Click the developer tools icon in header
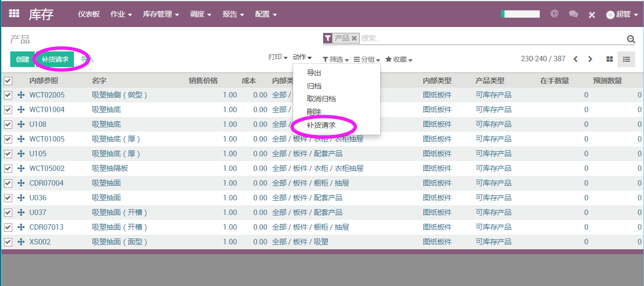The width and height of the screenshot is (644, 286). 592,15
